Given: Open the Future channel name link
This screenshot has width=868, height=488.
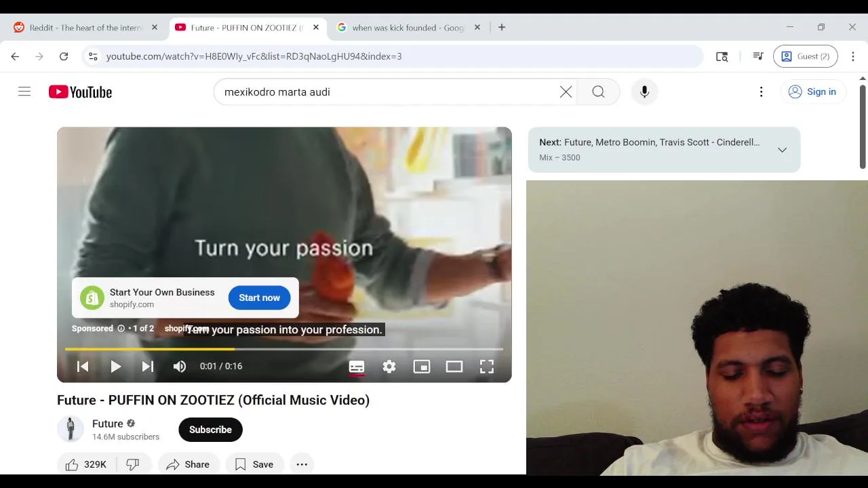Looking at the screenshot, I should 108,424.
